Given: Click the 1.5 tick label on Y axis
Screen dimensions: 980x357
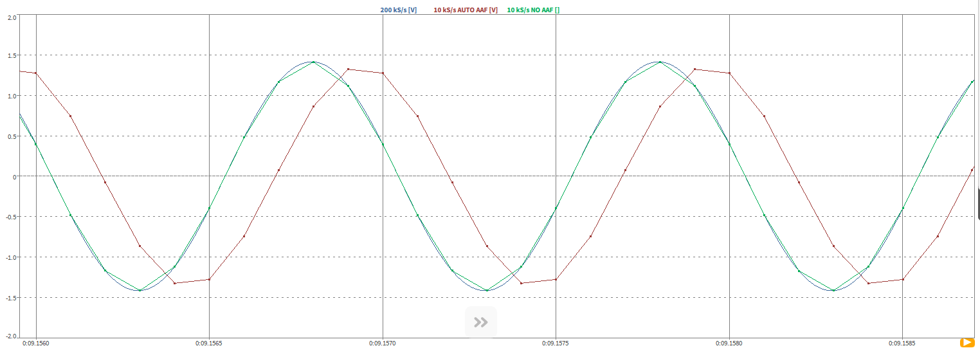Looking at the screenshot, I should tap(12, 55).
